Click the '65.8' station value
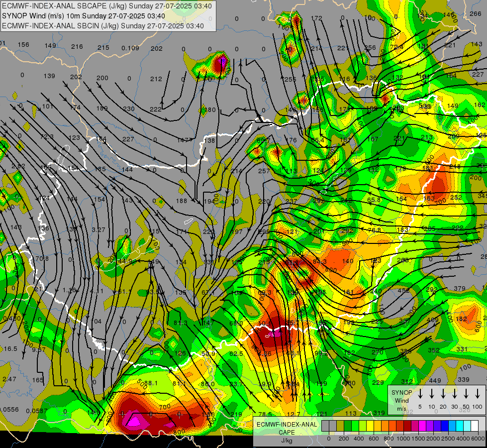Viewport: 487px width, 448px height. coord(374,200)
